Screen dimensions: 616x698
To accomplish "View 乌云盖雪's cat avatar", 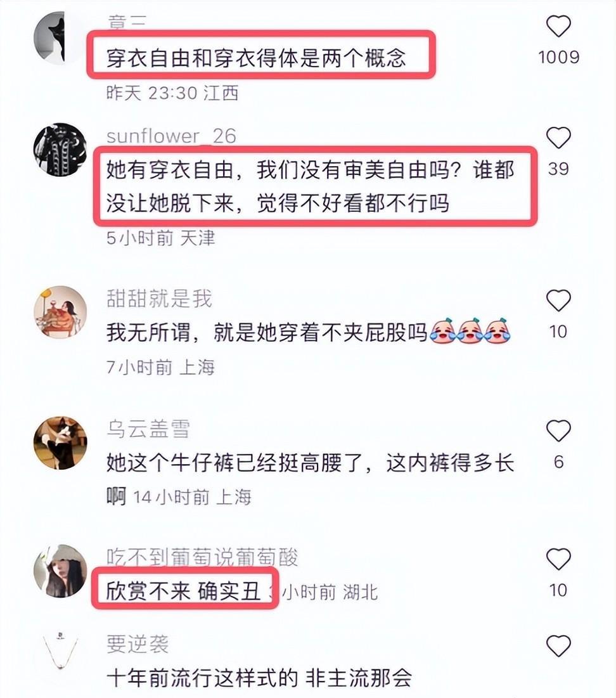I will (x=60, y=443).
